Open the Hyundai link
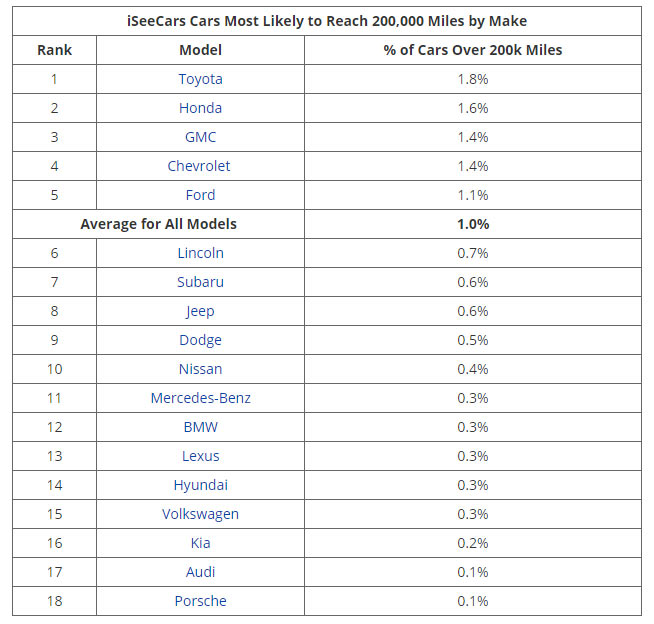 click(x=200, y=485)
